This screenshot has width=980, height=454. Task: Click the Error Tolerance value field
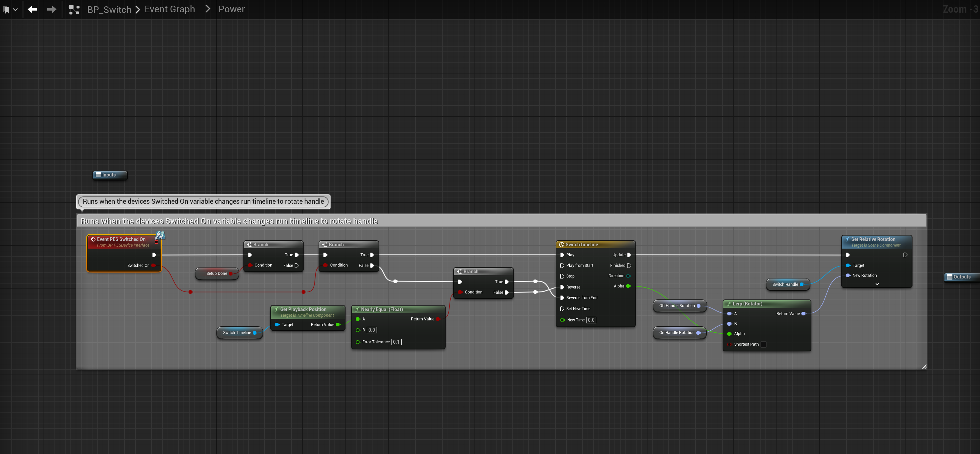396,342
